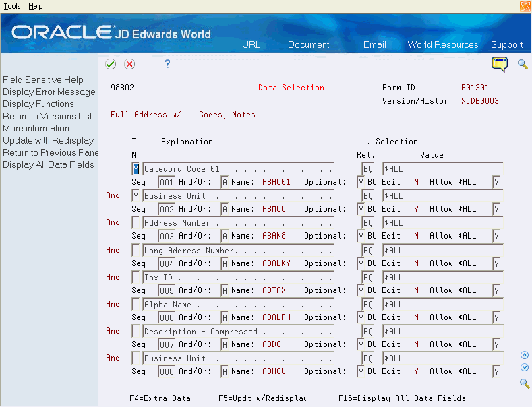
Task: Open the yellow chat bubble icon
Action: click(500, 64)
